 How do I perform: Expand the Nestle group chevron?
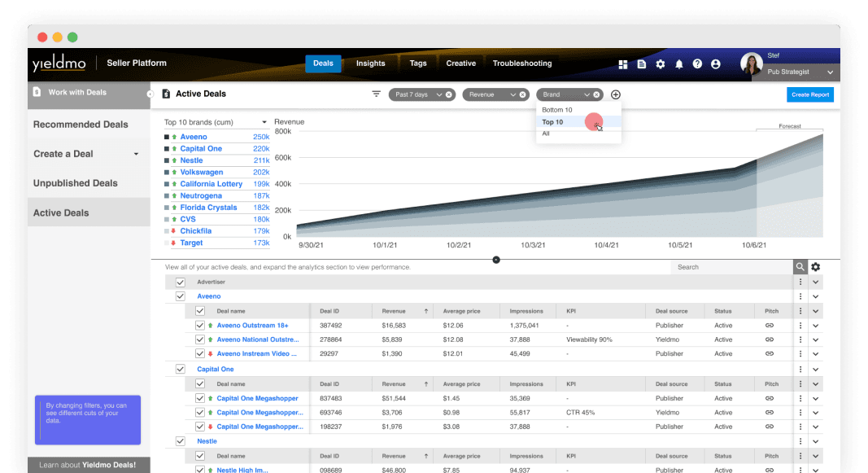point(815,441)
